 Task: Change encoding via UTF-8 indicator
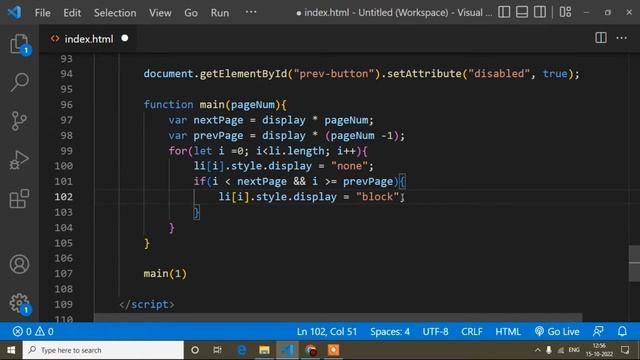click(x=435, y=331)
